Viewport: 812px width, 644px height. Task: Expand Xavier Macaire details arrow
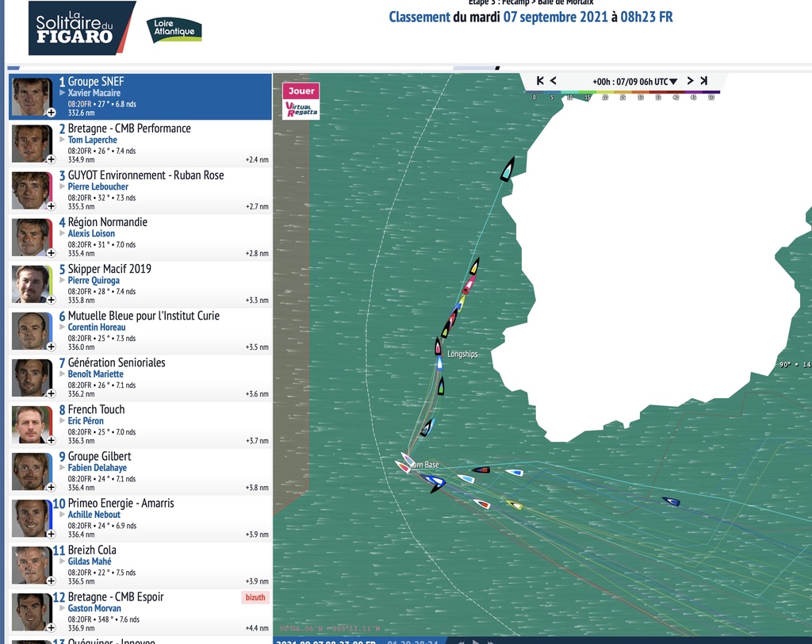(62, 93)
